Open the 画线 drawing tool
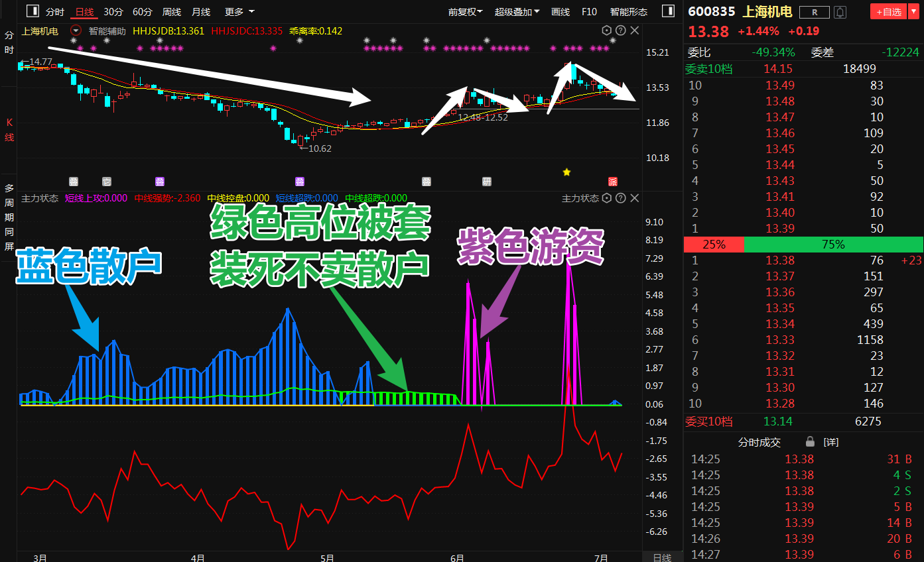This screenshot has width=924, height=562. pyautogui.click(x=561, y=12)
